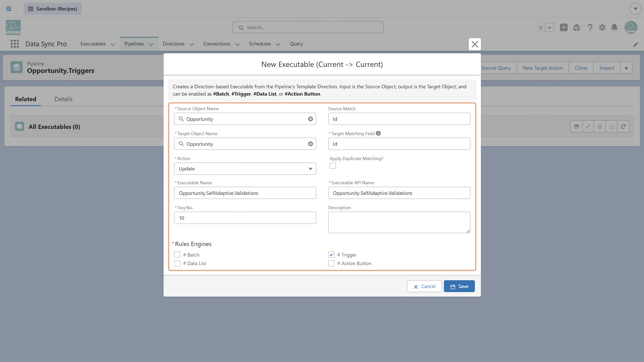Screen dimensions: 644x362
Task: Open the Trailhead guidance icon
Action: click(577, 28)
